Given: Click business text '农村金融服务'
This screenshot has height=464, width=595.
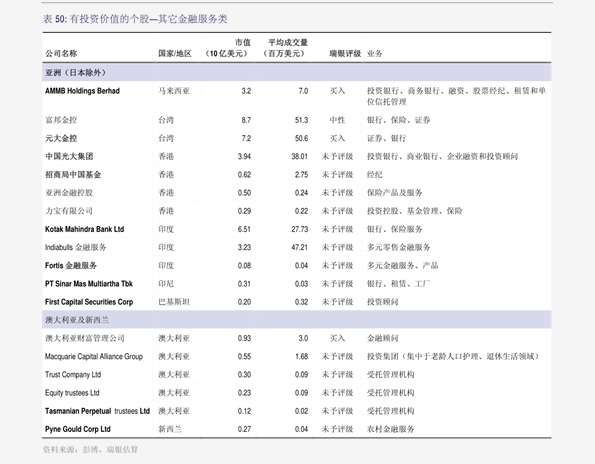Looking at the screenshot, I should pyautogui.click(x=390, y=429).
